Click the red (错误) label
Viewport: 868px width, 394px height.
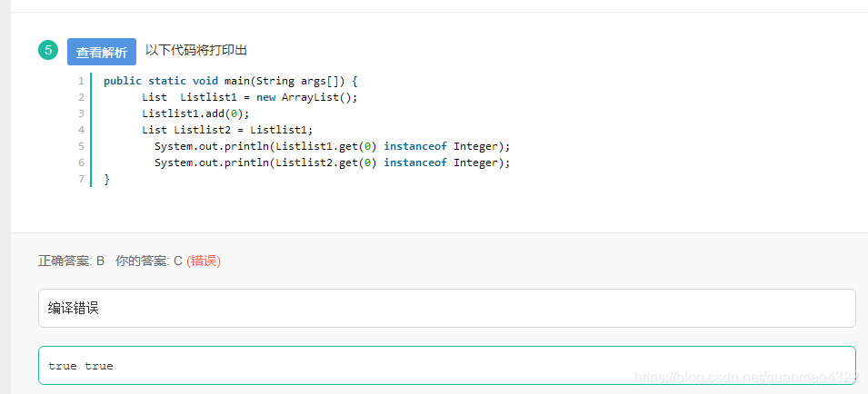[x=204, y=261]
